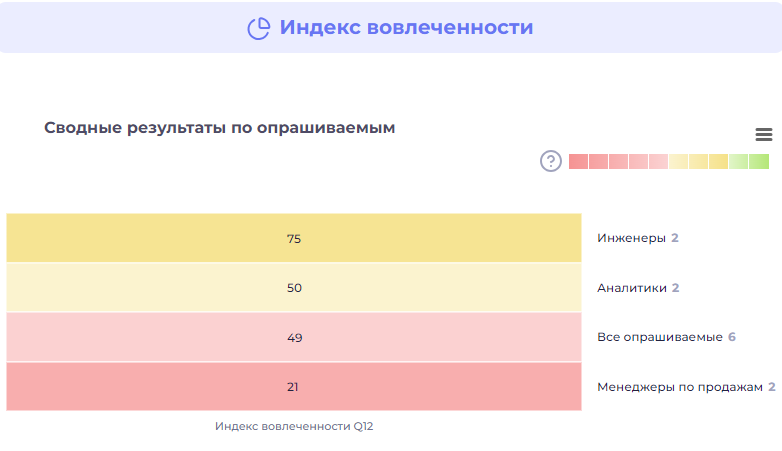Click the pink bar with value 49
The width and height of the screenshot is (782, 451).
coord(294,337)
